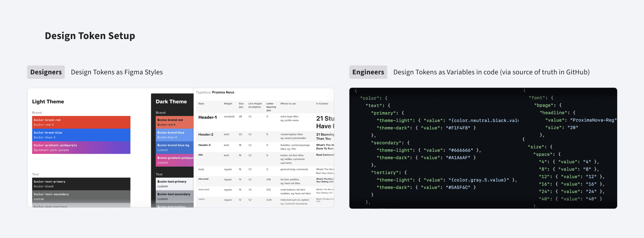Viewport: 644px width, 238px height.
Task: Click the dark theme $color-brand-blue-bg swatch
Action: pos(175,148)
